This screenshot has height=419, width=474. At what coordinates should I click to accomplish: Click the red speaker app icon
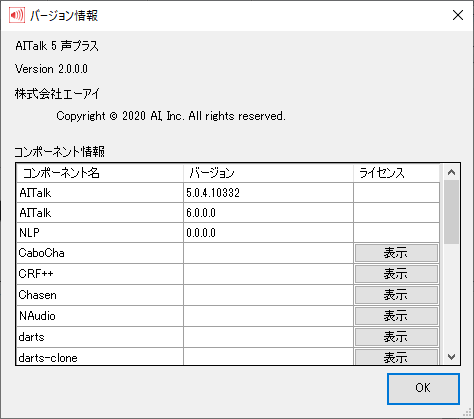point(17,15)
